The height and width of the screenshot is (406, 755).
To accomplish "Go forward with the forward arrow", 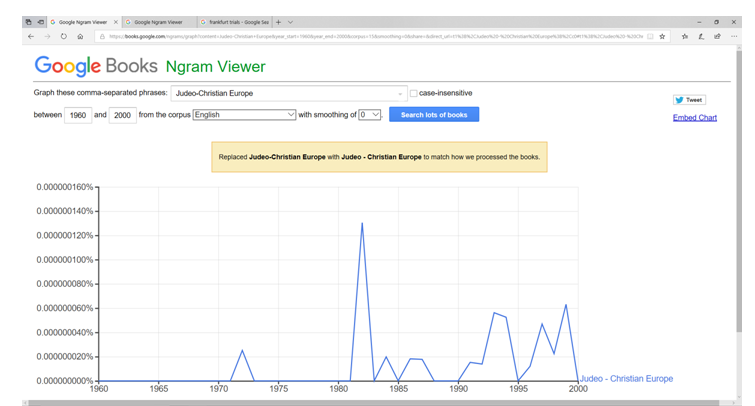I will click(x=47, y=37).
